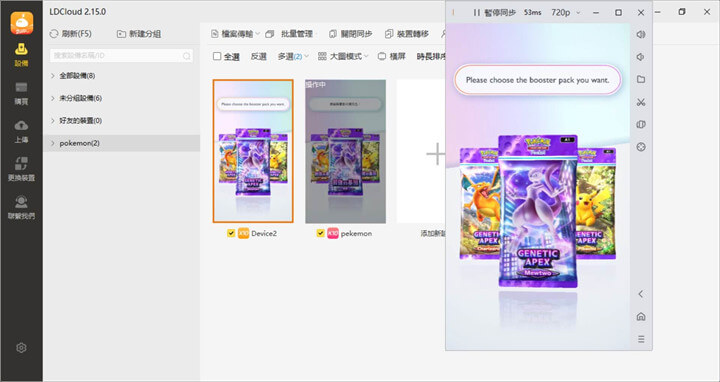
Task: Open the folder icon in device toolbar
Action: pos(641,79)
